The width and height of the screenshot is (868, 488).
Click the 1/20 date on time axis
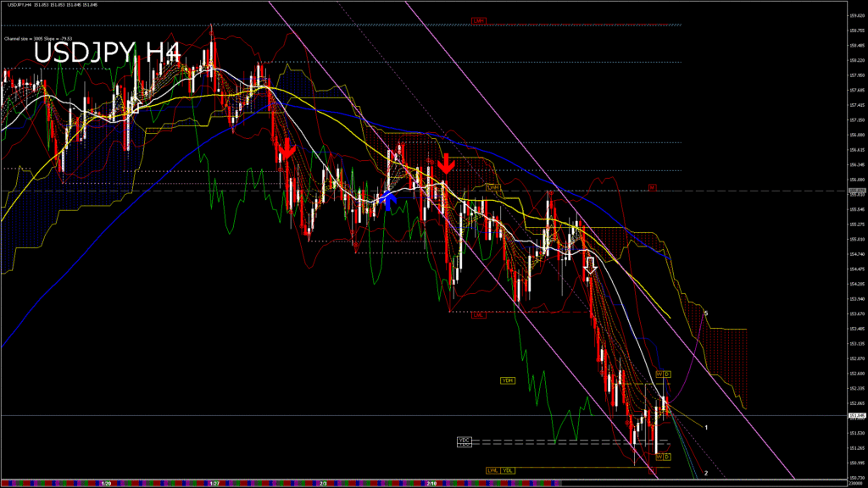click(x=106, y=484)
